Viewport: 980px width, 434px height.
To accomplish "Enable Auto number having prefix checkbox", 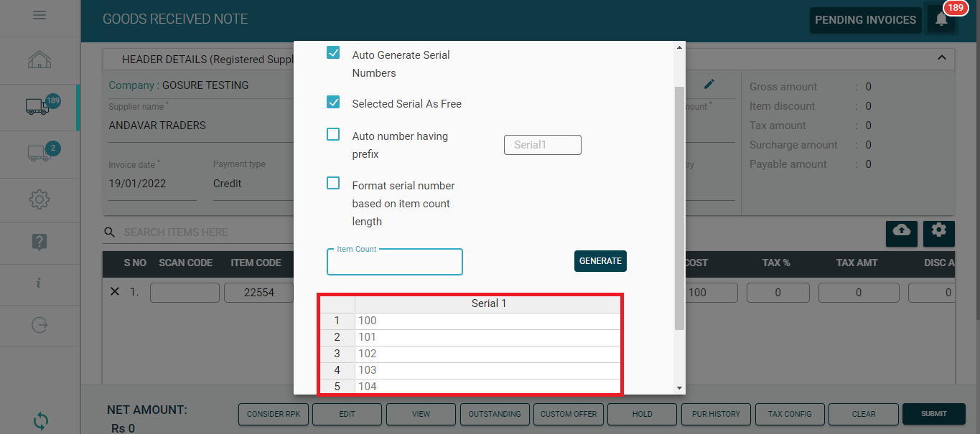I will pyautogui.click(x=333, y=134).
